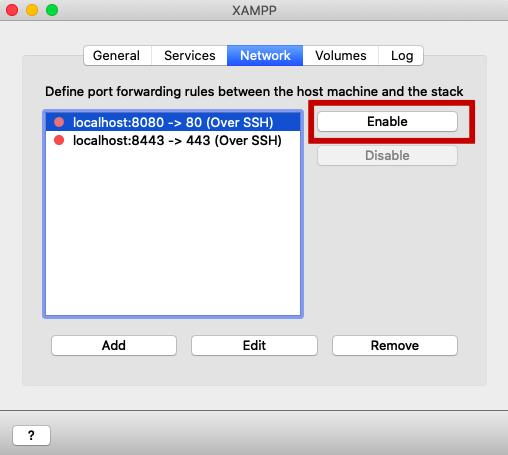Close the XAMPP window
The image size is (508, 455).
tap(12, 10)
